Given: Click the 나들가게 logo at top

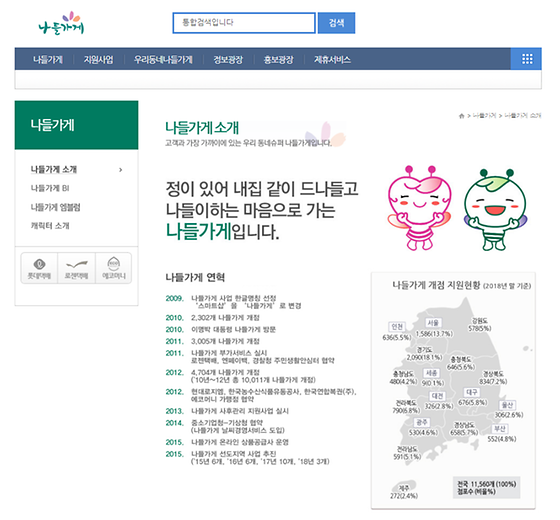Looking at the screenshot, I should click(x=61, y=23).
